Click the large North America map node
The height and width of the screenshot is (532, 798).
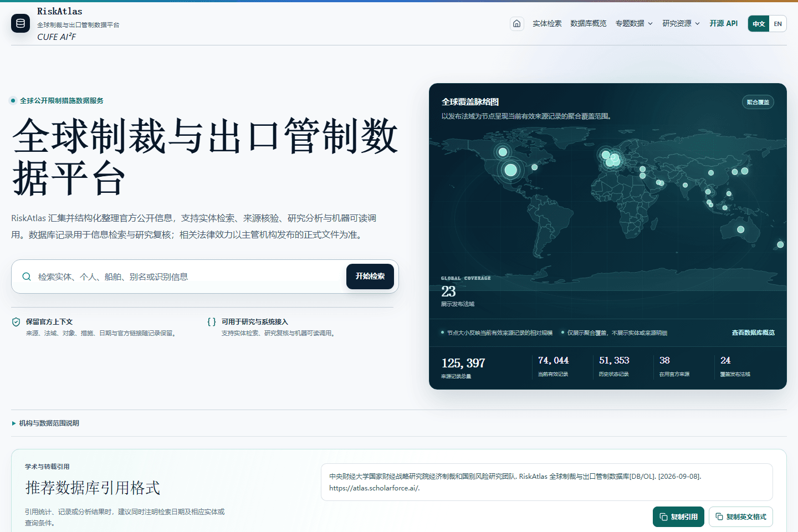tap(510, 170)
